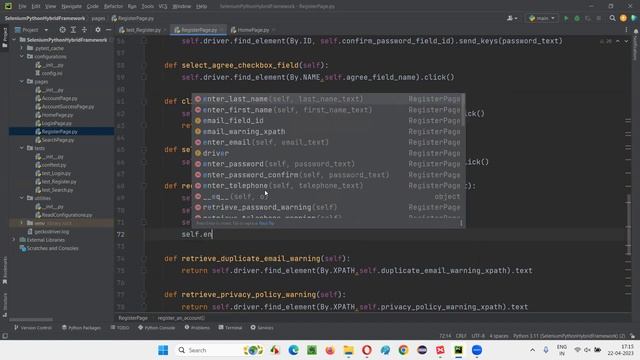Click the Python interpreter status bar entry
Viewport: 640px width, 360px height.
[x=569, y=336]
